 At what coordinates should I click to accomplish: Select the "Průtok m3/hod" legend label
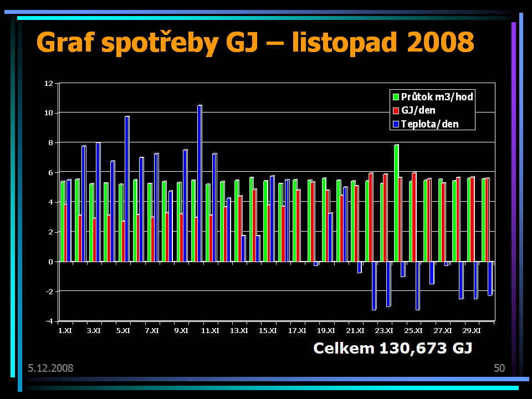tap(437, 97)
